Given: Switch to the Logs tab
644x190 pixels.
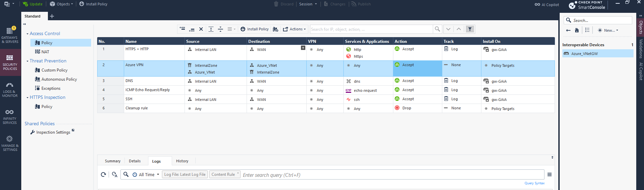Looking at the screenshot, I should click(x=157, y=161).
